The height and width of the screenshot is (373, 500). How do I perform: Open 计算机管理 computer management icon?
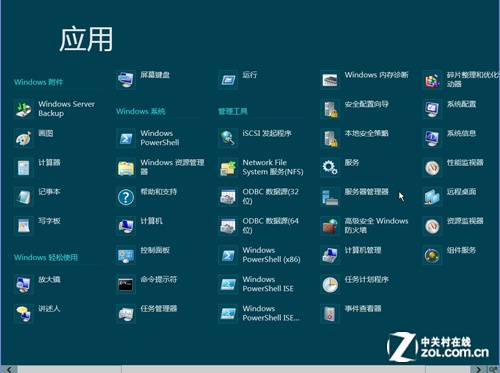point(330,255)
